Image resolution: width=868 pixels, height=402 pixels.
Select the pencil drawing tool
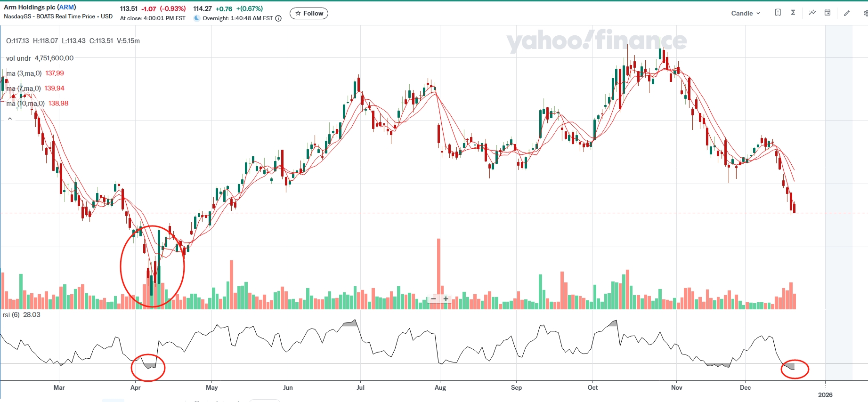pos(847,13)
